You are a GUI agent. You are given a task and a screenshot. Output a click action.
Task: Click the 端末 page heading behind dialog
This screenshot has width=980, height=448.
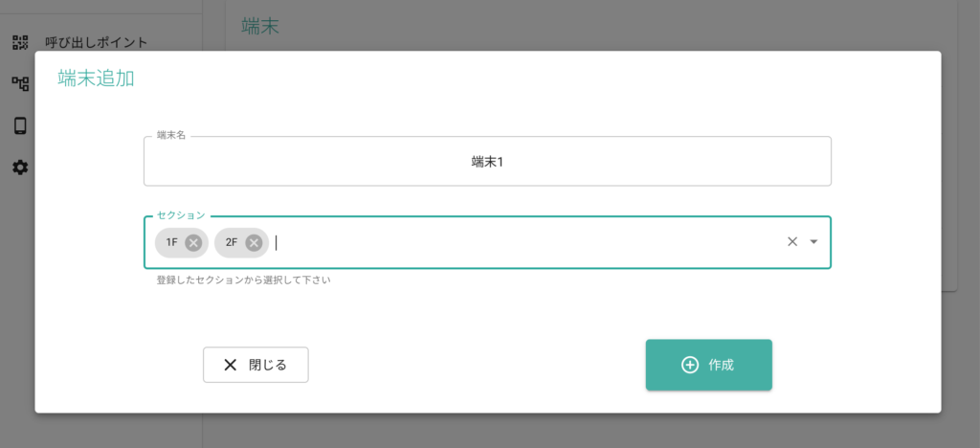[260, 26]
